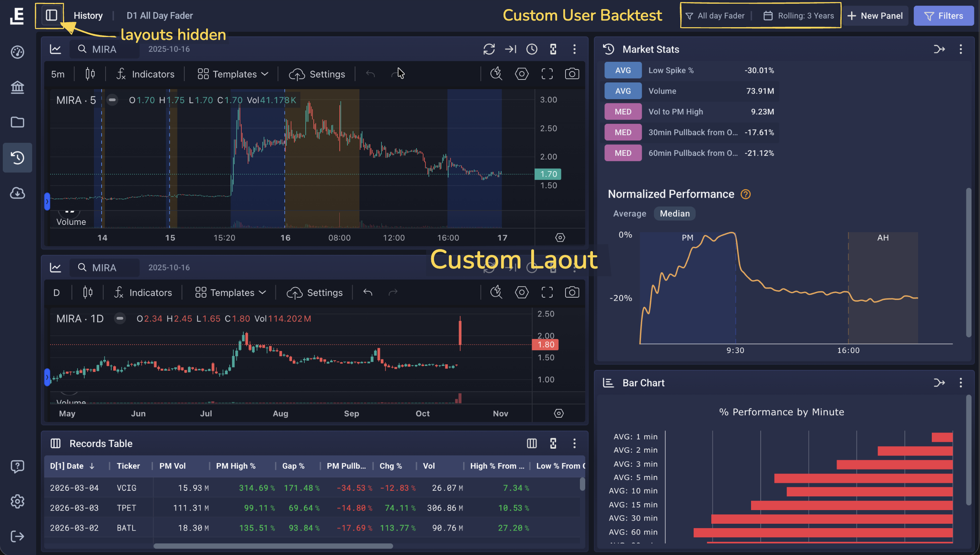Open Market Stats three-dot menu
980x555 pixels.
point(961,49)
